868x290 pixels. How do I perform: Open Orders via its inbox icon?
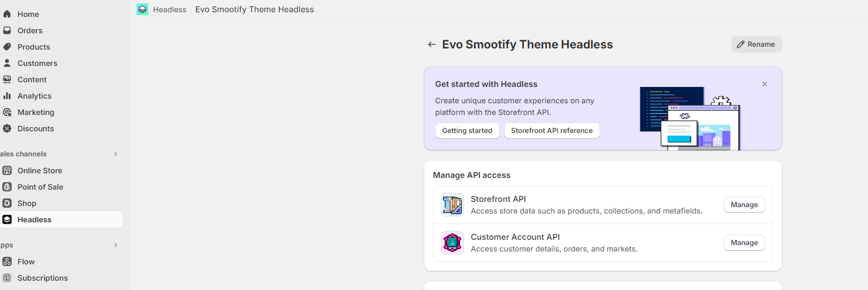point(7,30)
